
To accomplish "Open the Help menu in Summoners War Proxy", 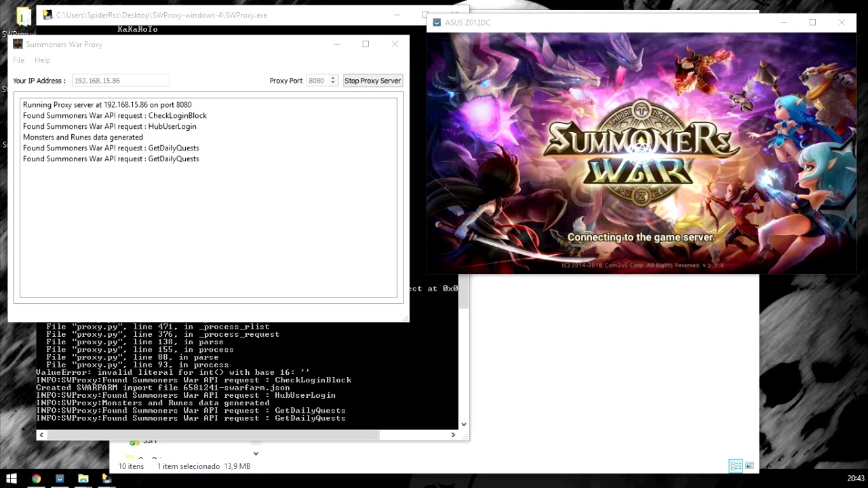I will coord(42,60).
